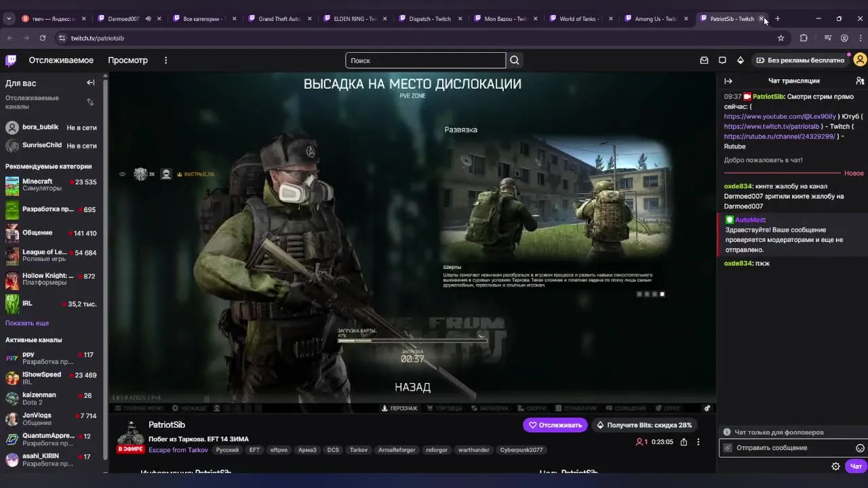Share the stream icon
Image resolution: width=868 pixels, height=488 pixels.
point(684,442)
